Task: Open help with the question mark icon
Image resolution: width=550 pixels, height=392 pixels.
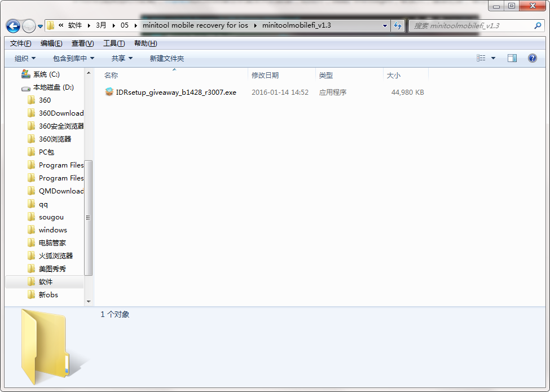Action: click(532, 58)
